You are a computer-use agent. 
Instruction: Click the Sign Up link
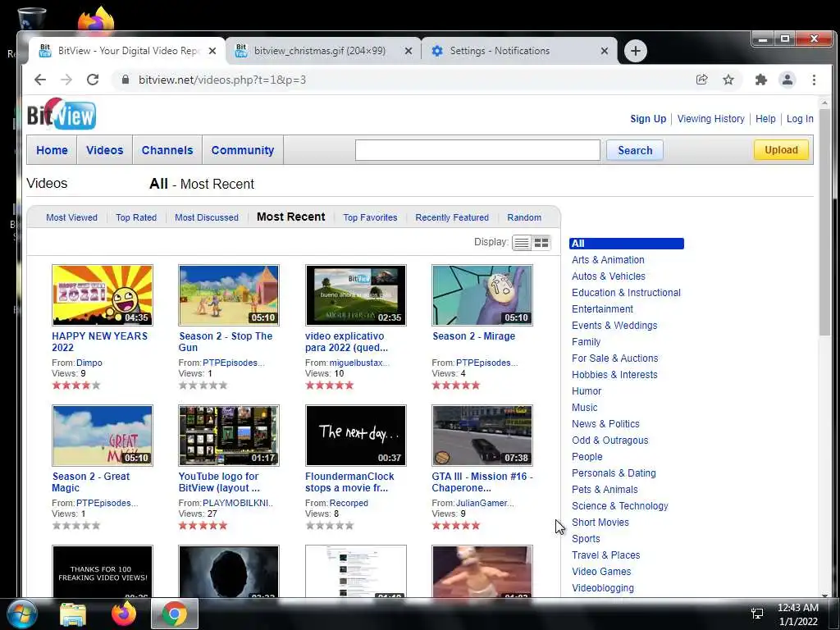(648, 119)
